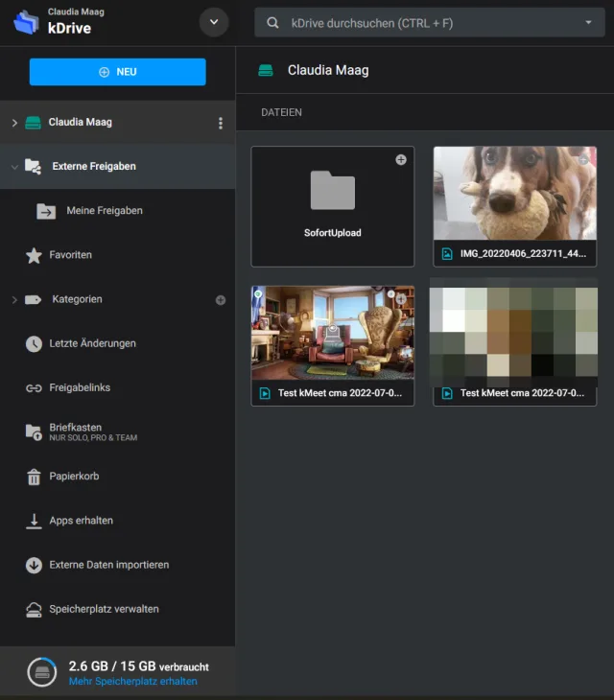Open Freigabelinks via the link icon
This screenshot has height=700, width=614.
coord(34,388)
